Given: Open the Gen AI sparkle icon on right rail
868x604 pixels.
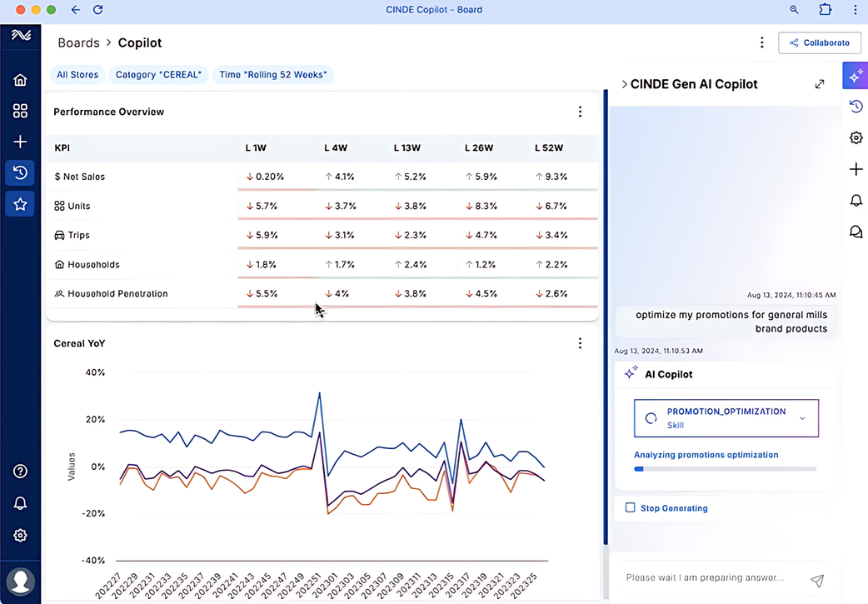Looking at the screenshot, I should [855, 76].
